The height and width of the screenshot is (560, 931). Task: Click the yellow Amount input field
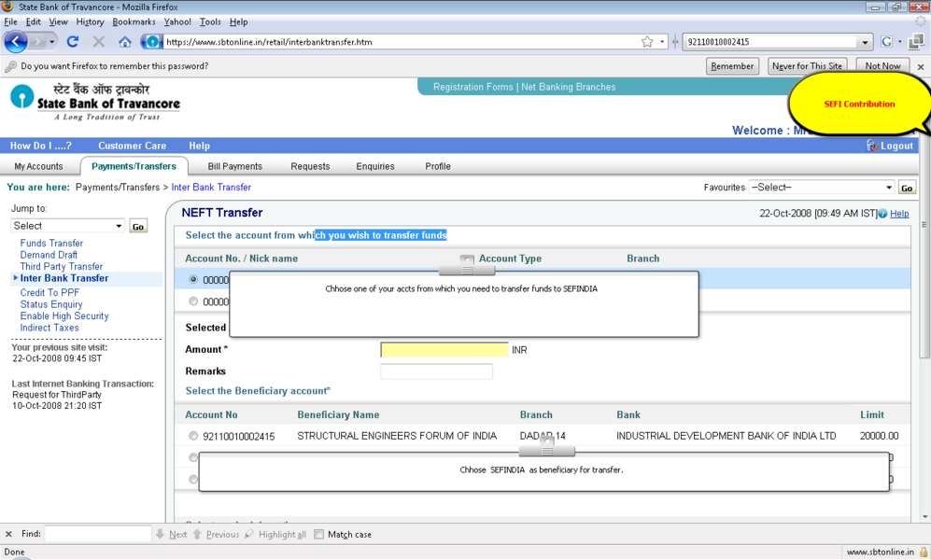click(x=444, y=350)
